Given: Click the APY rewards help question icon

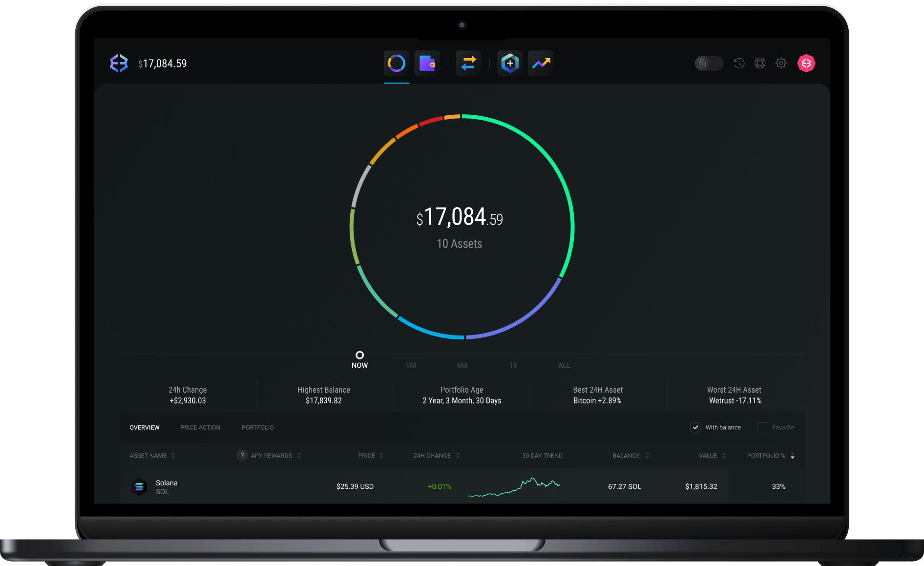Looking at the screenshot, I should 242,456.
